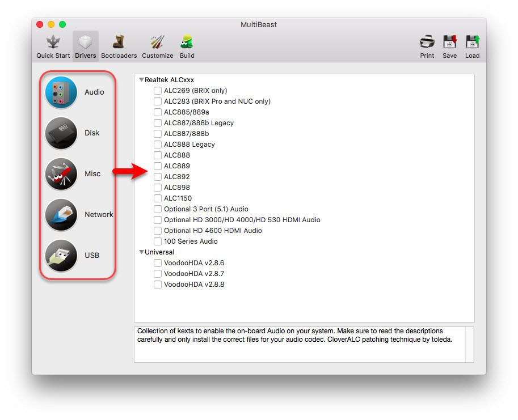The image size is (518, 420).
Task: Open the Customize toolbar section
Action: tap(158, 46)
